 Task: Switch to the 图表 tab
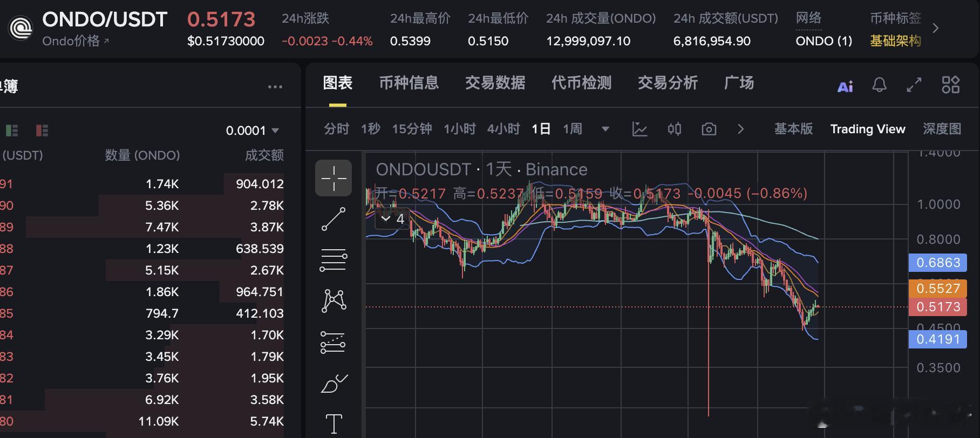coord(338,83)
